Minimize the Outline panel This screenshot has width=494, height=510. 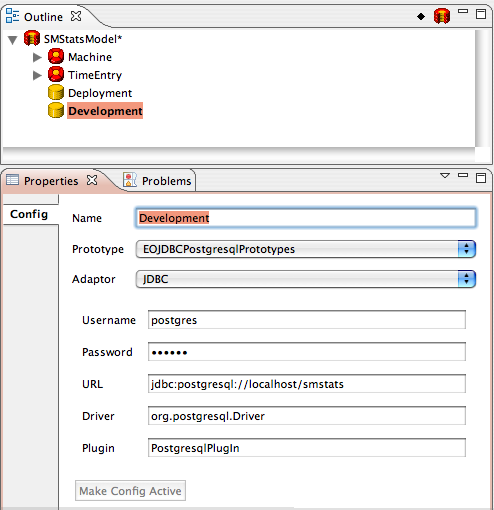(x=463, y=11)
